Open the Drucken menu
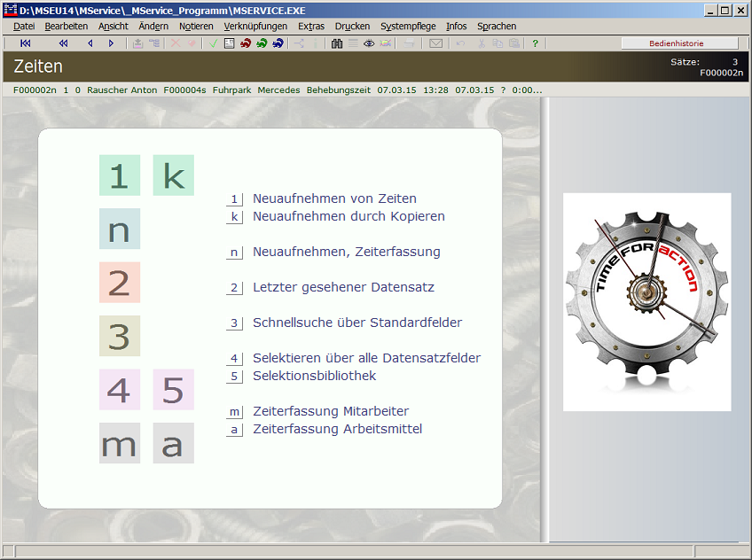 352,27
